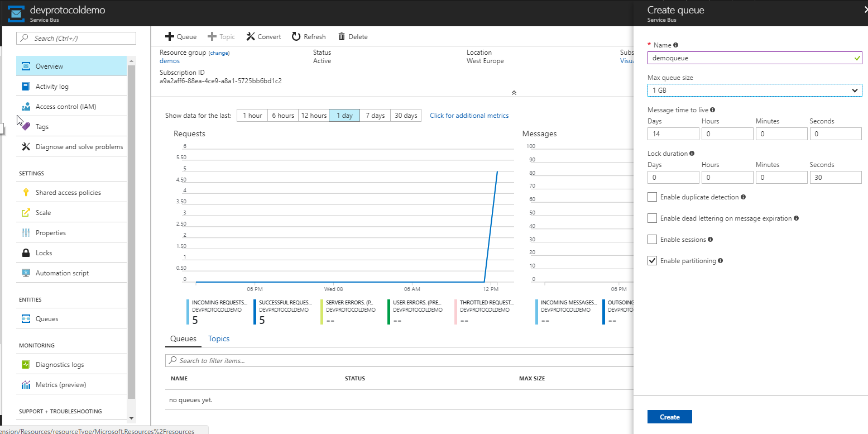Select the 1 day time range
Viewport: 868px width, 434px height.
(x=344, y=116)
